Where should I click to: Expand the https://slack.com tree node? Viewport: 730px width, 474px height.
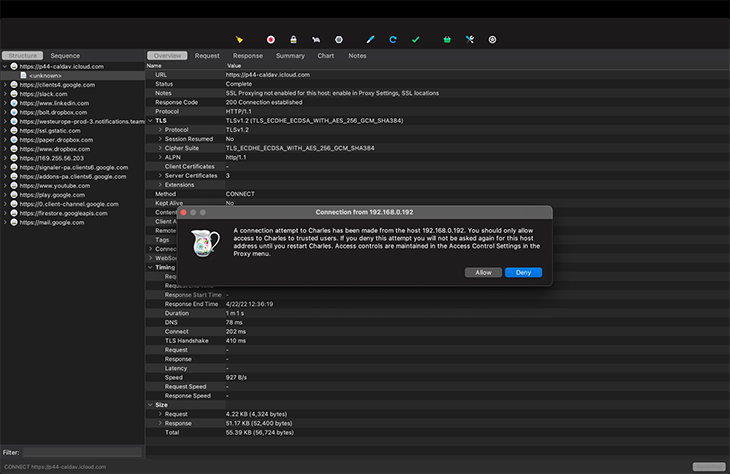tap(5, 94)
